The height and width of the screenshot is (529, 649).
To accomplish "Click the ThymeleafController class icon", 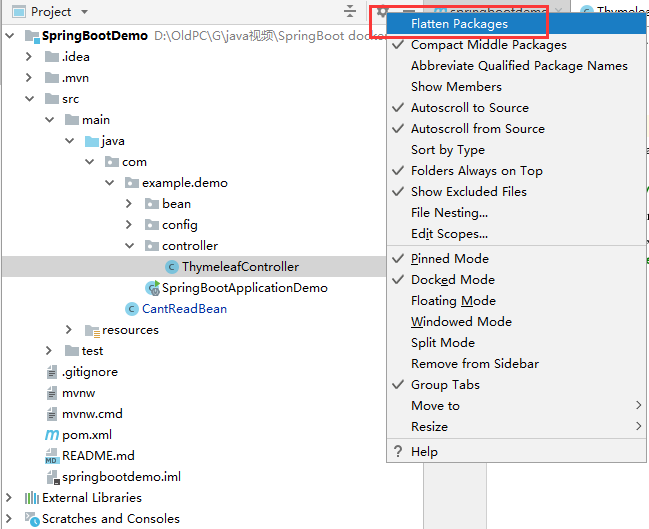I will (x=172, y=267).
